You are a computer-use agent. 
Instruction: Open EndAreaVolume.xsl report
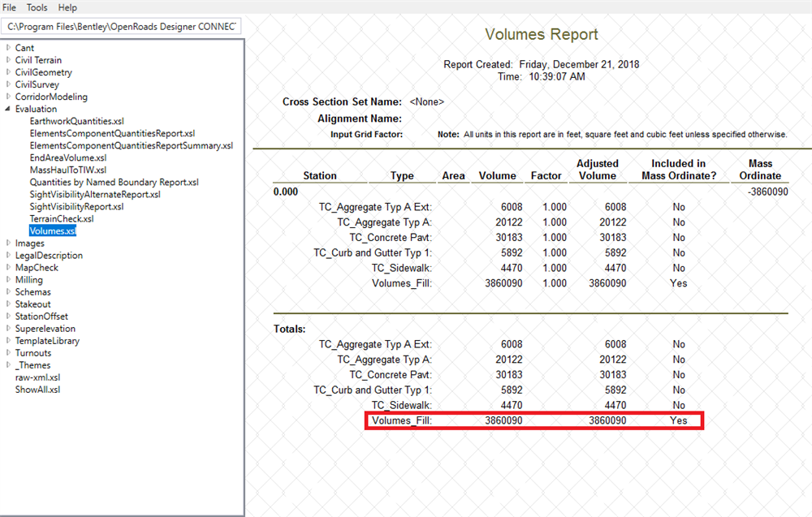tap(68, 157)
